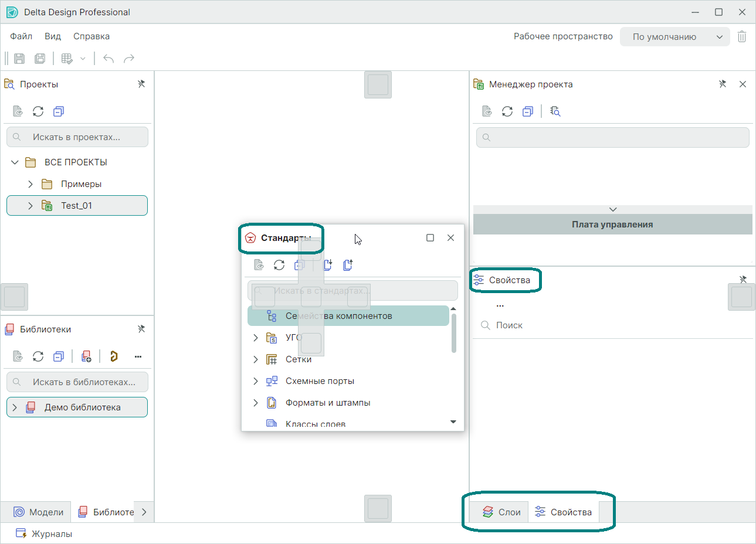Click the undo arrow in main toolbar
The width and height of the screenshot is (756, 544).
(x=109, y=59)
